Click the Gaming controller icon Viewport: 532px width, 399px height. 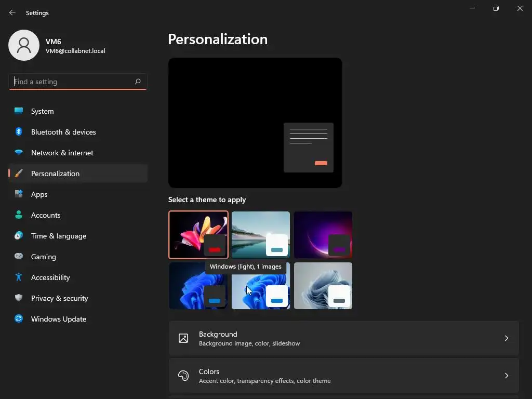(19, 256)
